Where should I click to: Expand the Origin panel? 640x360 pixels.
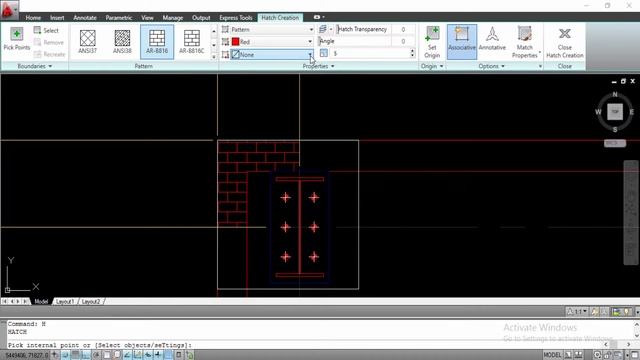(x=432, y=66)
